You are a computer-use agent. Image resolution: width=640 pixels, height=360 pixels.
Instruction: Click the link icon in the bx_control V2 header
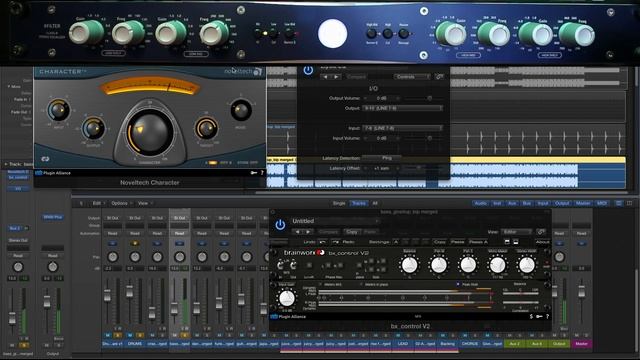(x=541, y=232)
